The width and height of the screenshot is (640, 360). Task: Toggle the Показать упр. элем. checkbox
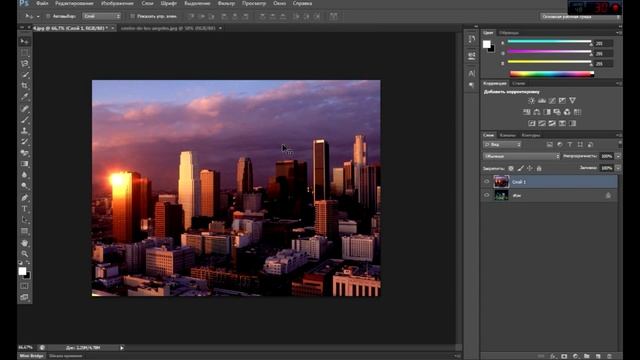[132, 16]
